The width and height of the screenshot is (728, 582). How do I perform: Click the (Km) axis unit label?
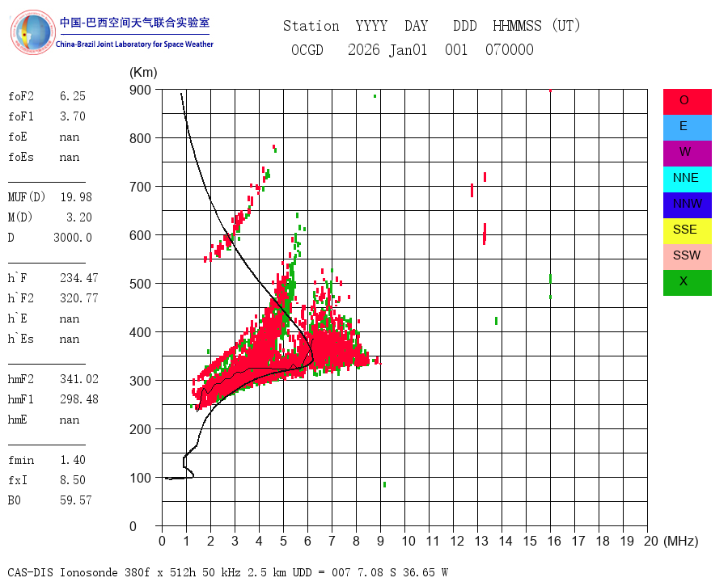143,73
